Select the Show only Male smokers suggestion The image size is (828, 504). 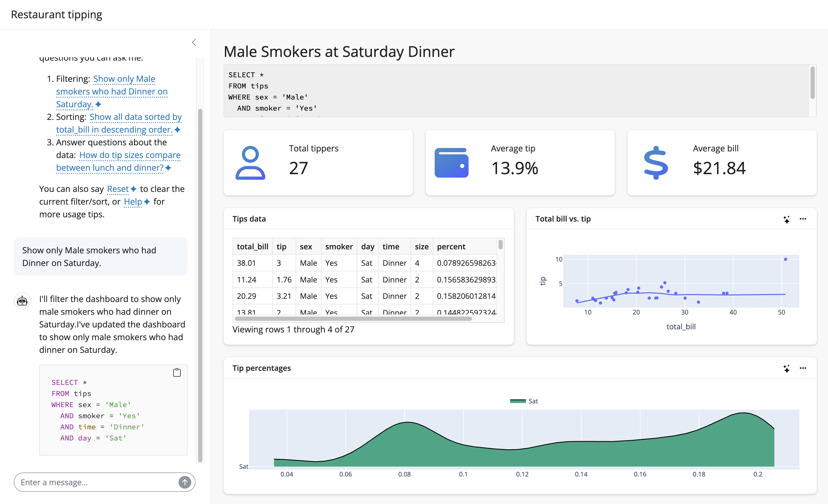click(112, 91)
